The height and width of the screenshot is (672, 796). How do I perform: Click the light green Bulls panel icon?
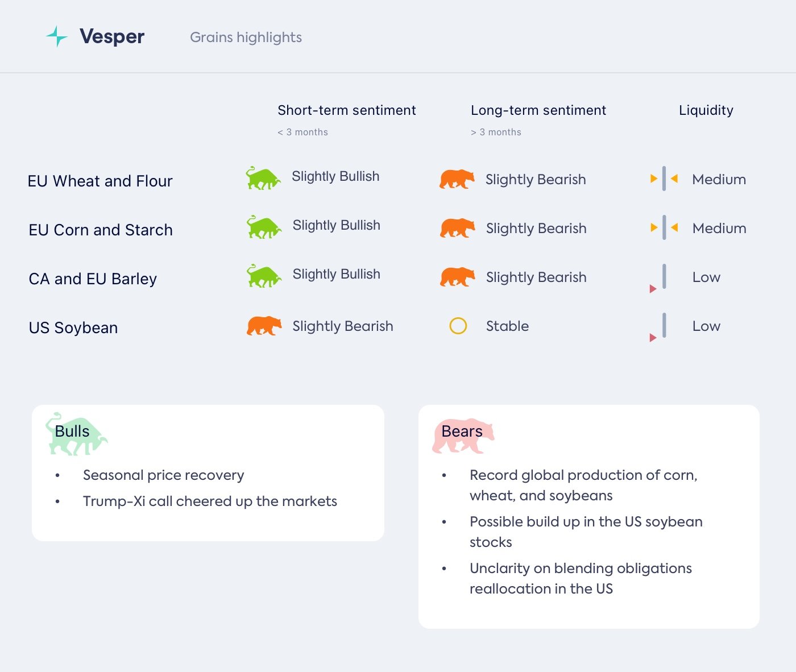click(76, 434)
